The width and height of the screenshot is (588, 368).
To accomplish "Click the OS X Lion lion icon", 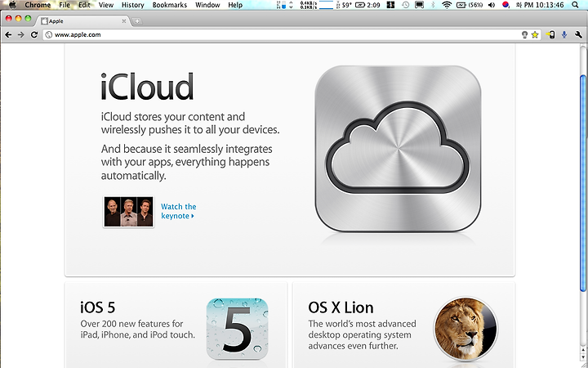I will [x=465, y=329].
